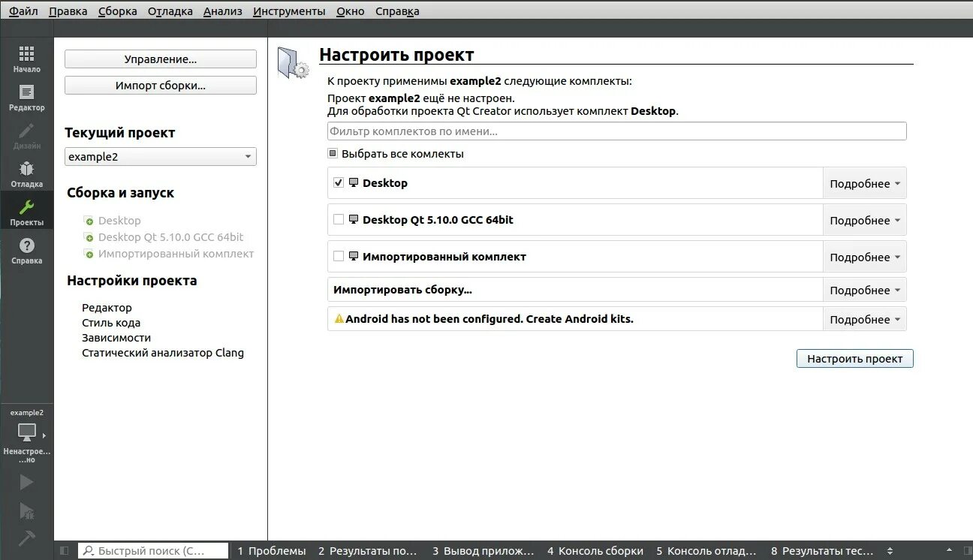Screen dimensions: 973x560
Task: Open Зависимости project settings
Action: coord(116,338)
